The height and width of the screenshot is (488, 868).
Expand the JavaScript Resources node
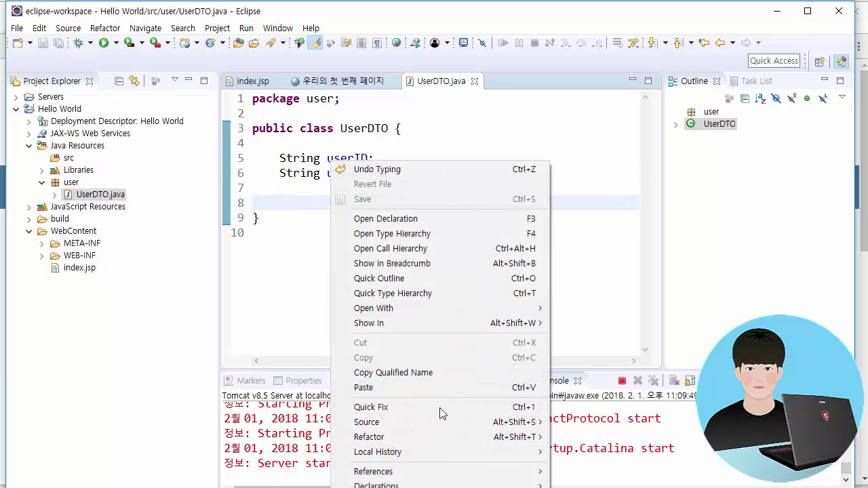29,207
